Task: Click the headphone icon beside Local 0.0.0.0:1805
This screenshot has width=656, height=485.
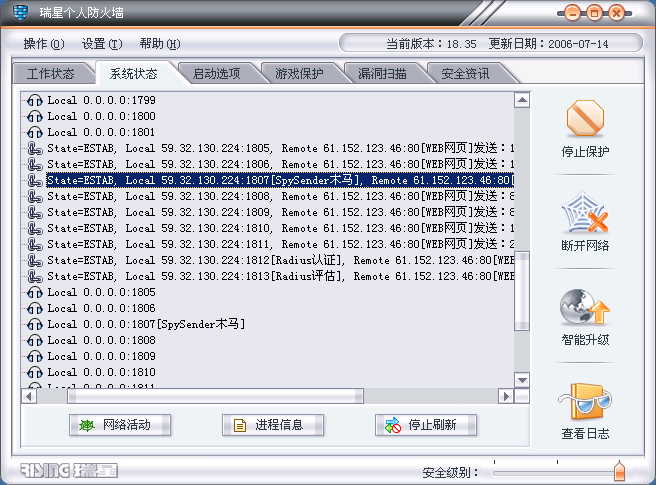Action: pos(35,293)
